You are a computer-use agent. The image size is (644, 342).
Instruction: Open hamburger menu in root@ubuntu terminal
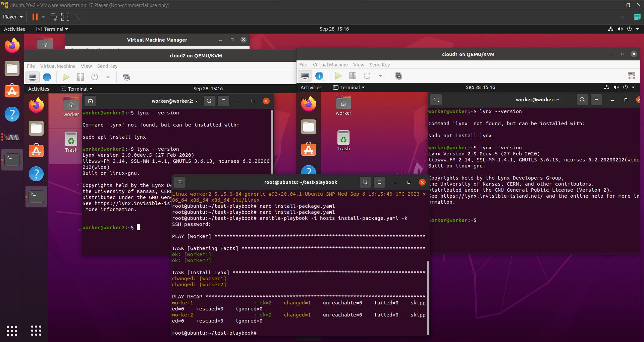coord(379,182)
